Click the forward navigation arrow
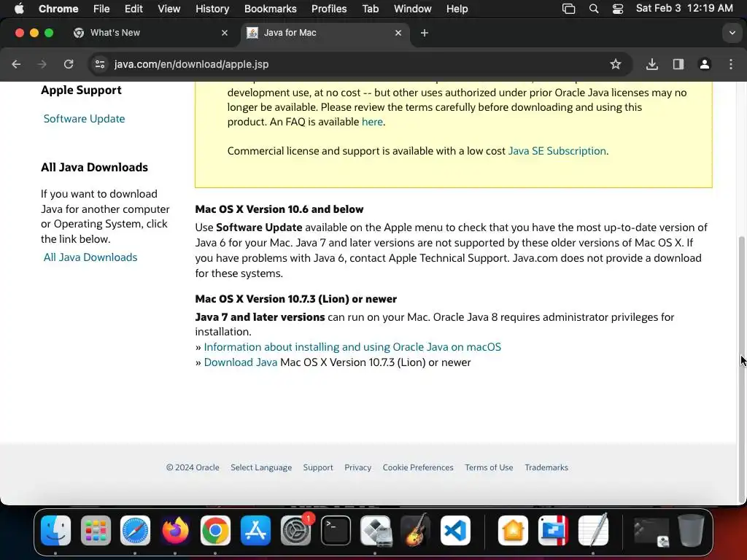747x560 pixels. 42,64
